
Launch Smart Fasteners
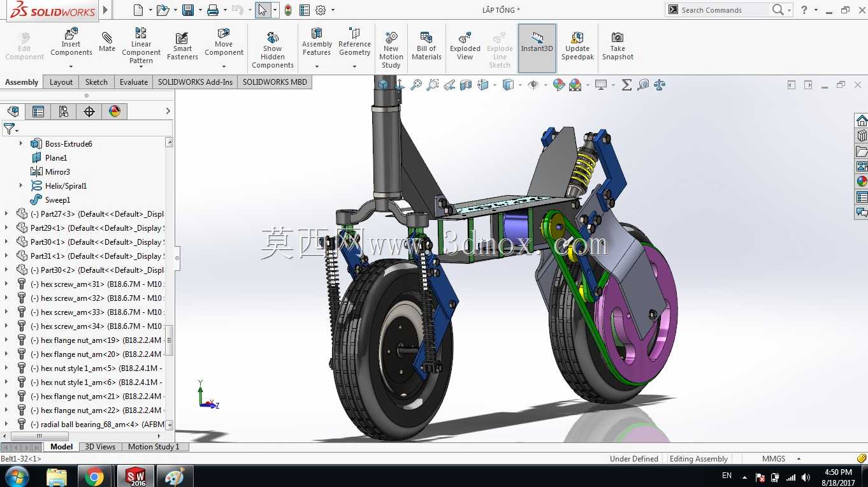(182, 46)
